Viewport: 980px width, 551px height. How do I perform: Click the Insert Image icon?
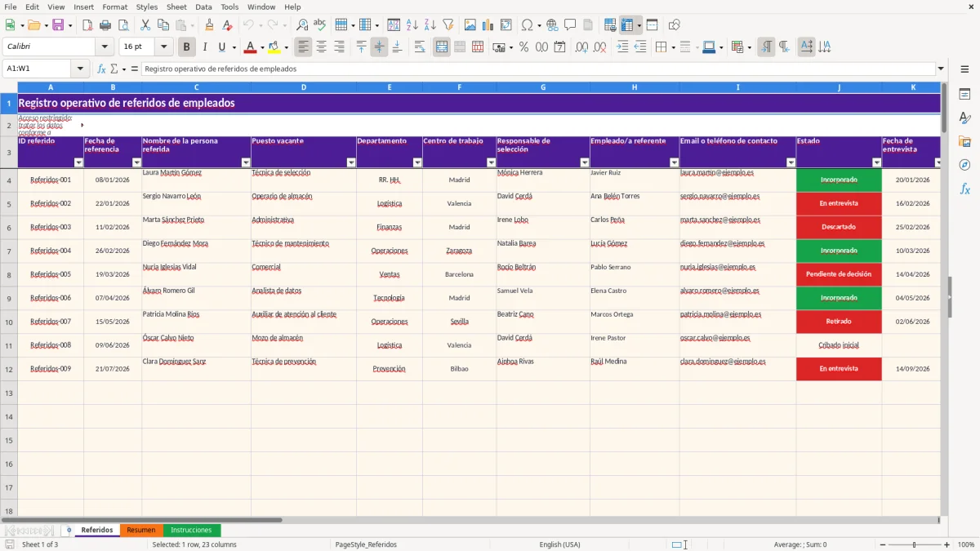[470, 25]
